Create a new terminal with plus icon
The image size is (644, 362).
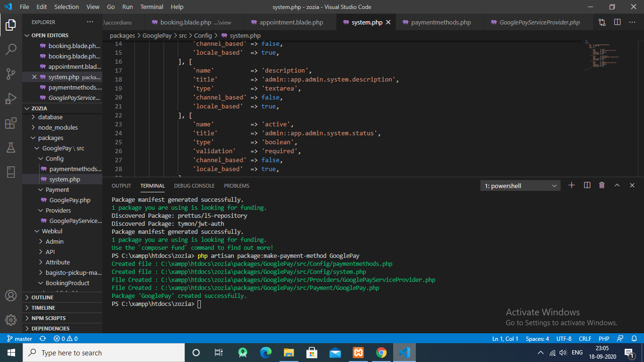point(572,185)
